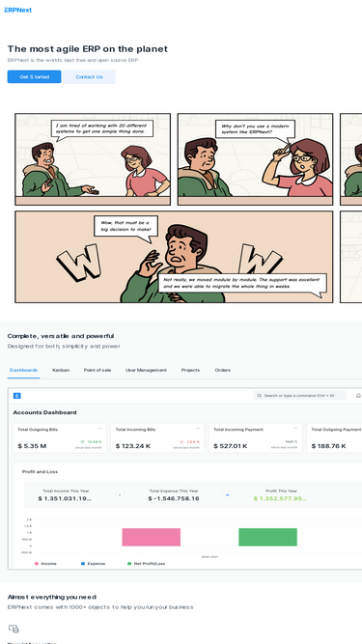Screen dimensions: 362x644
Task: Click the ERPNext logo in the header
Action: click(18, 10)
